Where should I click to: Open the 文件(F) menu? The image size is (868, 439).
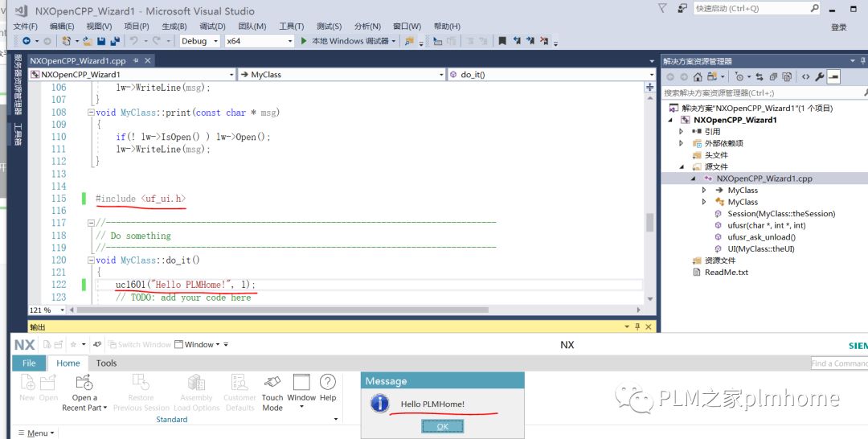pos(26,26)
